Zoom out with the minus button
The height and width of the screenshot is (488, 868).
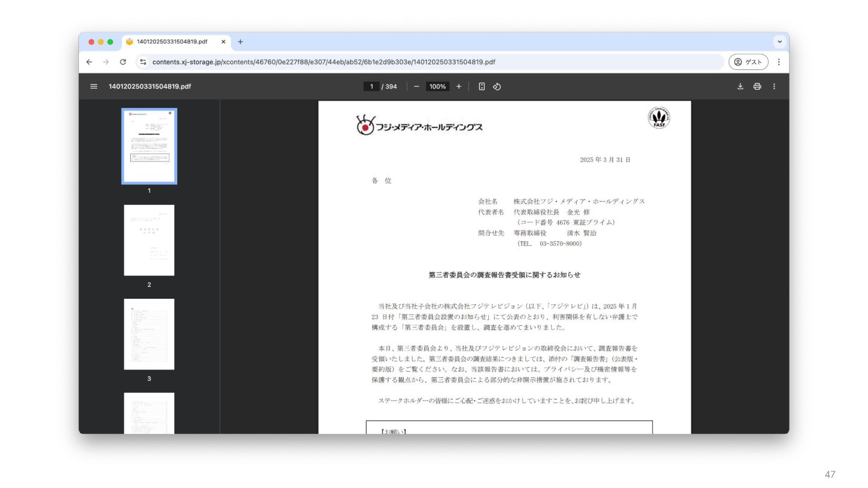click(x=417, y=86)
